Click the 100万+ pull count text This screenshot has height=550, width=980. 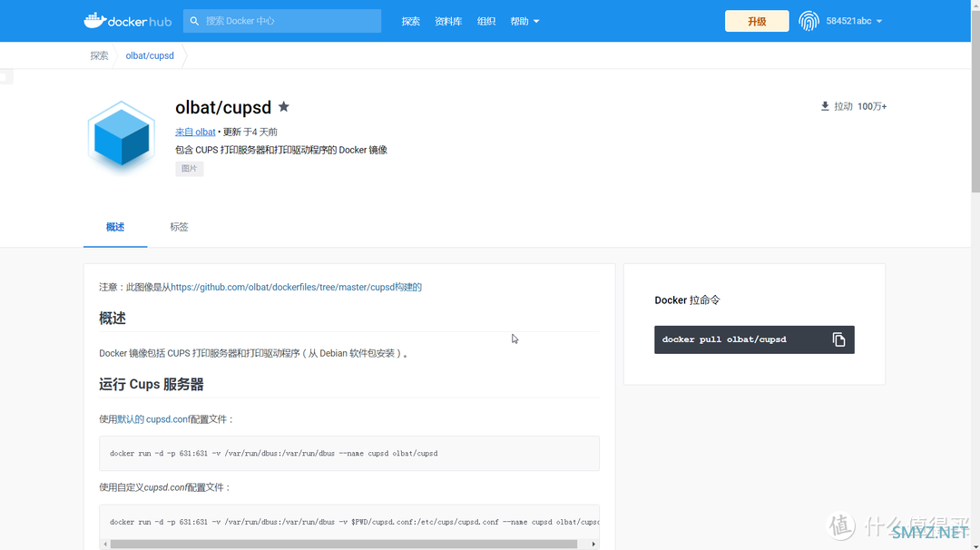pos(872,106)
